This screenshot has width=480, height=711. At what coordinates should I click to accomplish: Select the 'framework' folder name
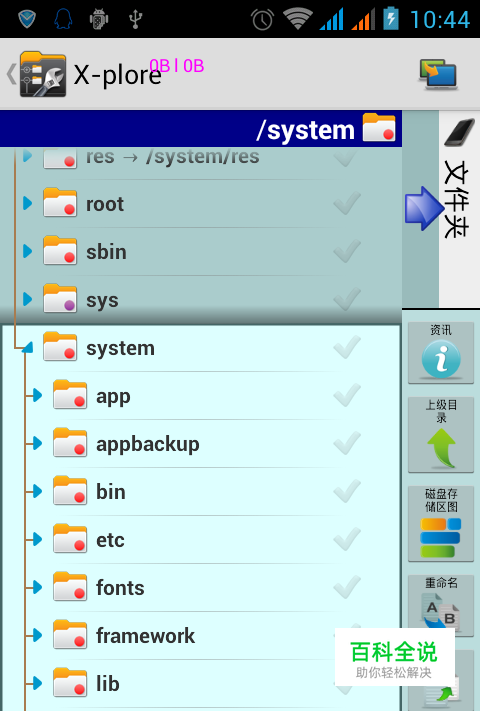click(x=145, y=636)
